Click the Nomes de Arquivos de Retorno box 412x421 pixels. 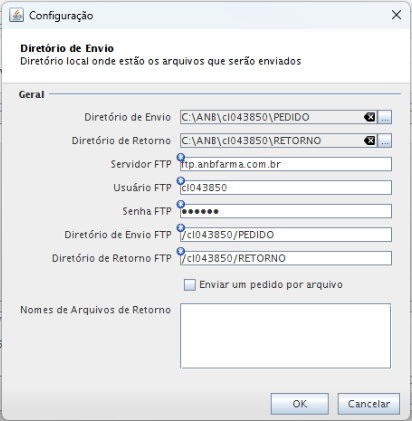285,336
